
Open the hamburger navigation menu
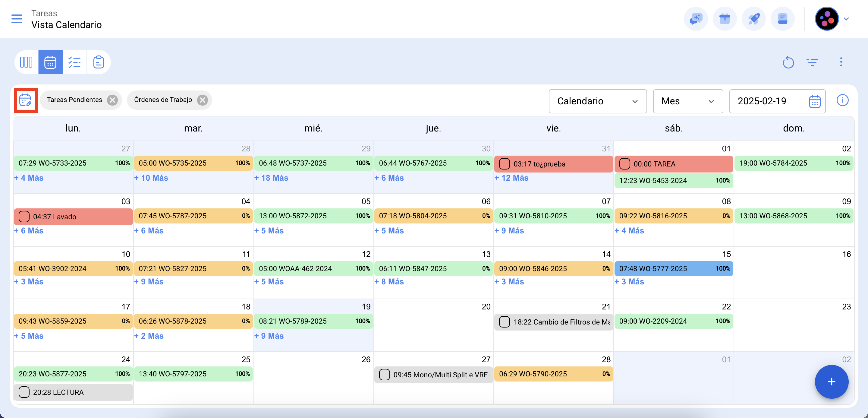click(17, 19)
